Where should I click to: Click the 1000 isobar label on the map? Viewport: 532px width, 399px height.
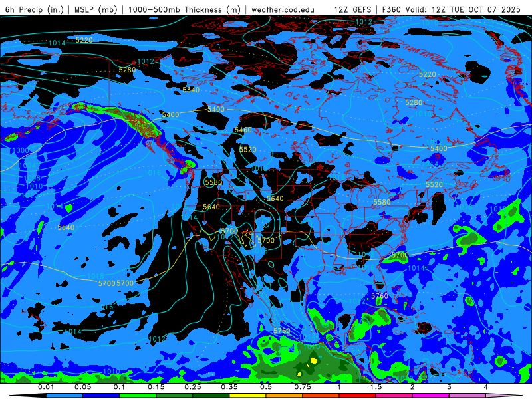click(x=20, y=150)
